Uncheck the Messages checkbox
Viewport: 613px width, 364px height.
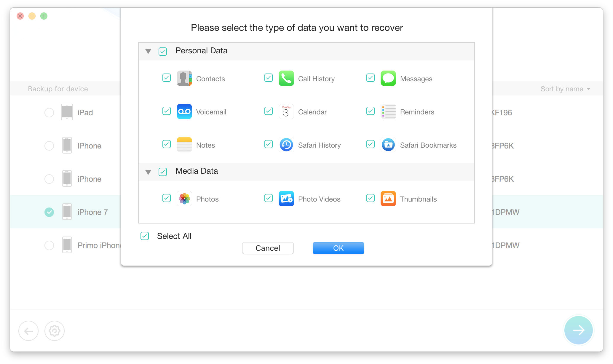pyautogui.click(x=370, y=78)
